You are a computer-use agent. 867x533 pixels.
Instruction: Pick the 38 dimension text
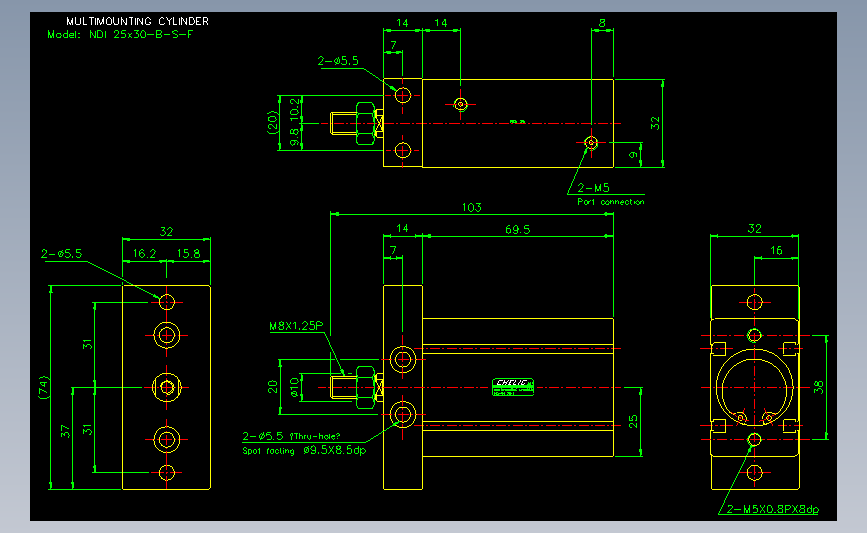(819, 387)
